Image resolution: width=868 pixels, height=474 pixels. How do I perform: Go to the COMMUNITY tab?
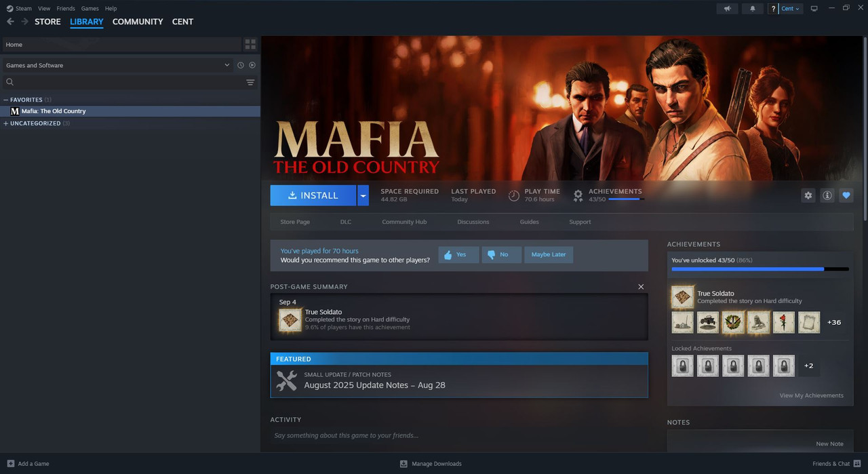(138, 22)
